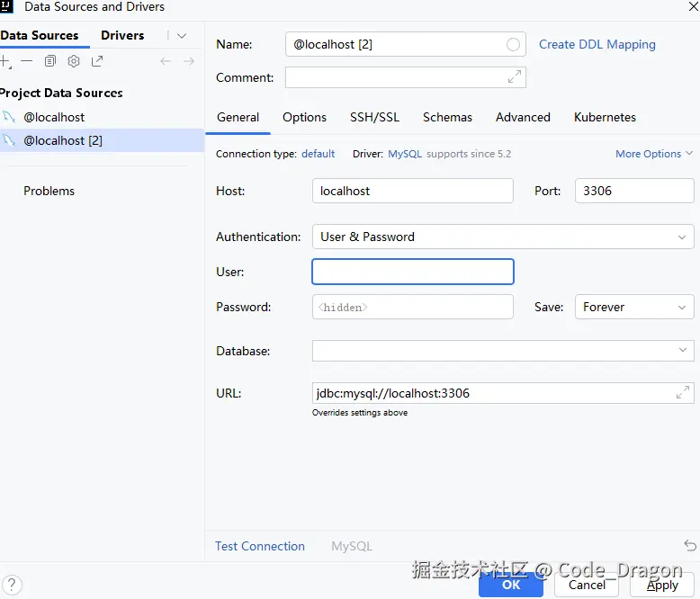This screenshot has height=599, width=700.
Task: Focus the Comment input field
Action: pos(406,77)
